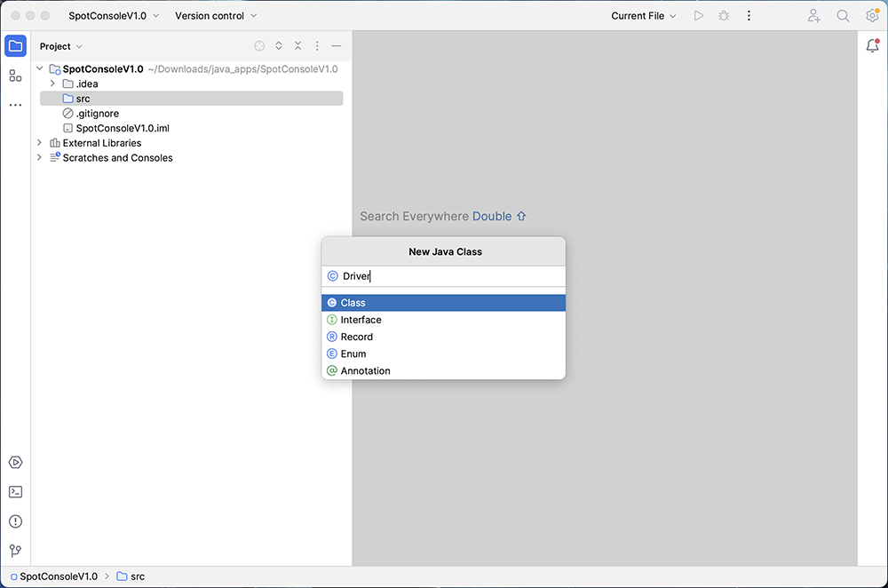Select the SpotConsoleV1.0.iml file

pyautogui.click(x=122, y=128)
